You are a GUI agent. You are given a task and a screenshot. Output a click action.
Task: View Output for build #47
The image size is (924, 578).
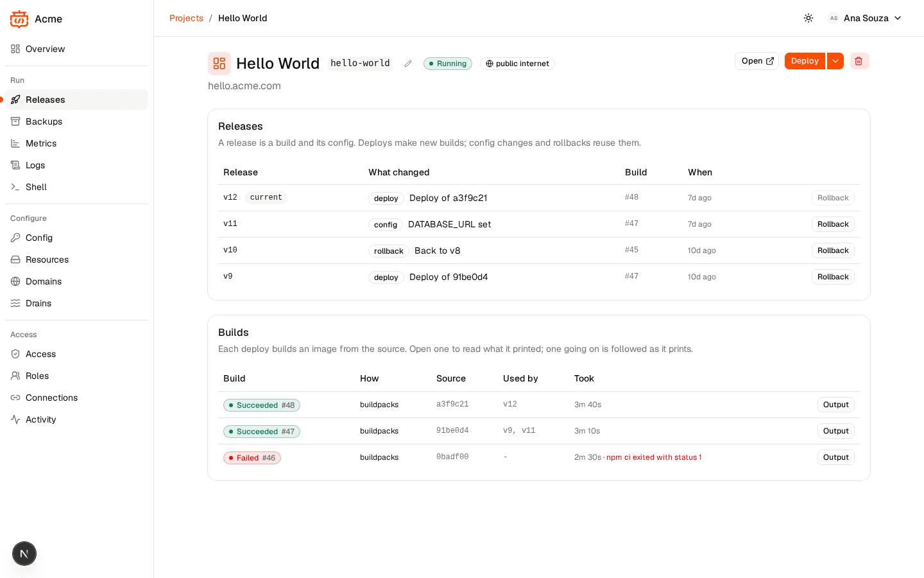pos(835,431)
